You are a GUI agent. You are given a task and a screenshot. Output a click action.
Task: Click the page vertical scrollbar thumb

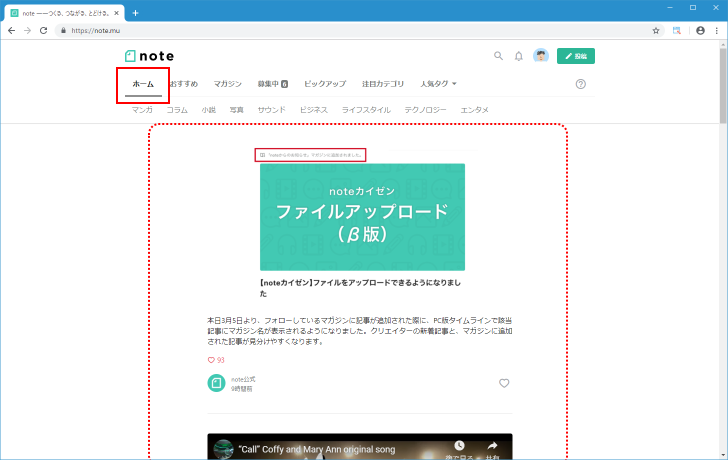(x=723, y=86)
